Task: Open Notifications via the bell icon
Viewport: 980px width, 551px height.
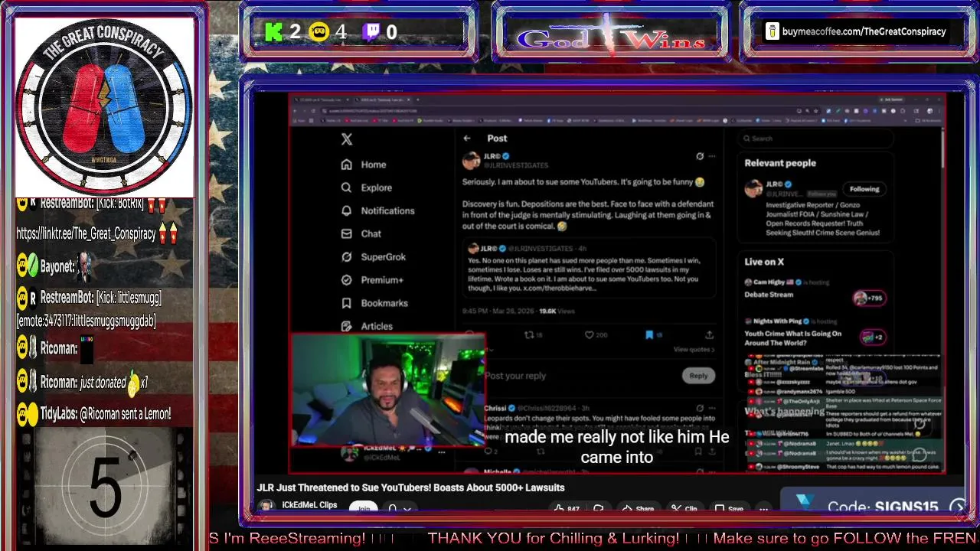Action: coord(347,210)
